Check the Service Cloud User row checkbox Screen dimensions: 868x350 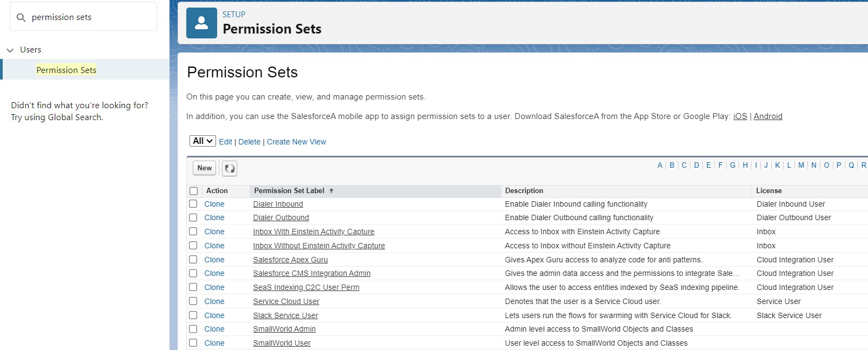[x=193, y=301]
